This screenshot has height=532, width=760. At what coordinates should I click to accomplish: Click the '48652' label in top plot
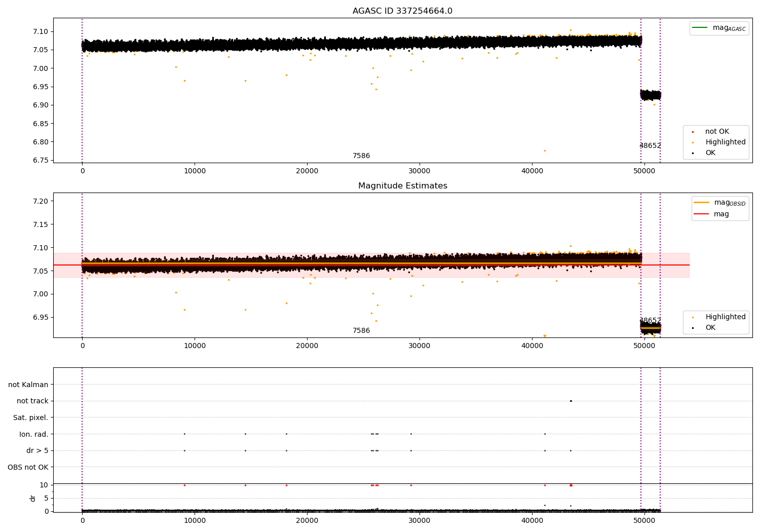[650, 146]
